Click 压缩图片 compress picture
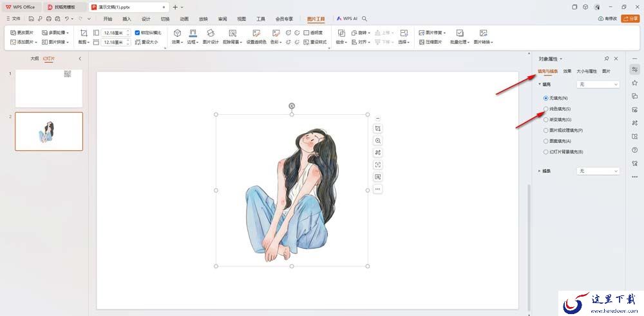This screenshot has height=316, width=644. [x=430, y=42]
